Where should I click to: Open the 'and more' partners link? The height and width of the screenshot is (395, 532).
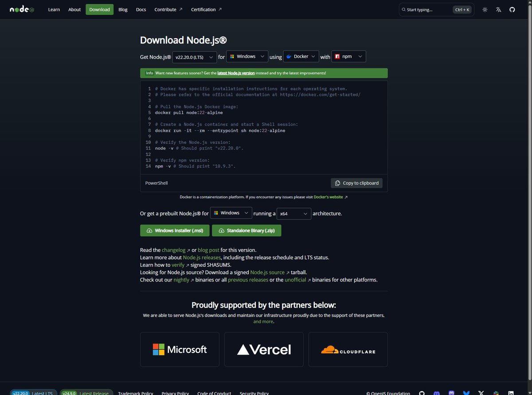[x=263, y=322]
